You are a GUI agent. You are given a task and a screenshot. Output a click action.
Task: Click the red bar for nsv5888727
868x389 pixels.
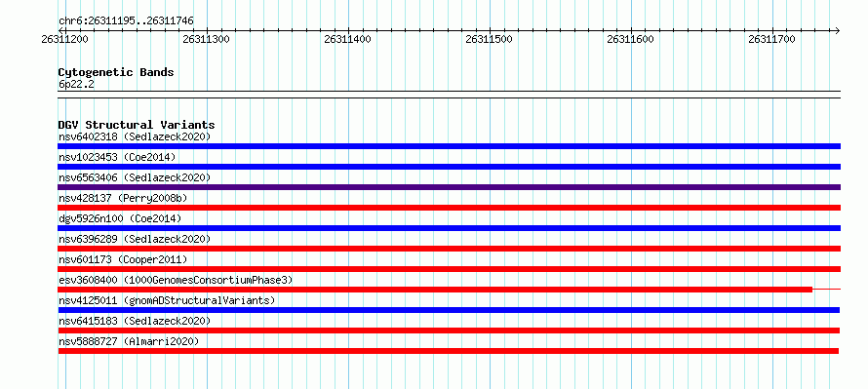point(448,351)
